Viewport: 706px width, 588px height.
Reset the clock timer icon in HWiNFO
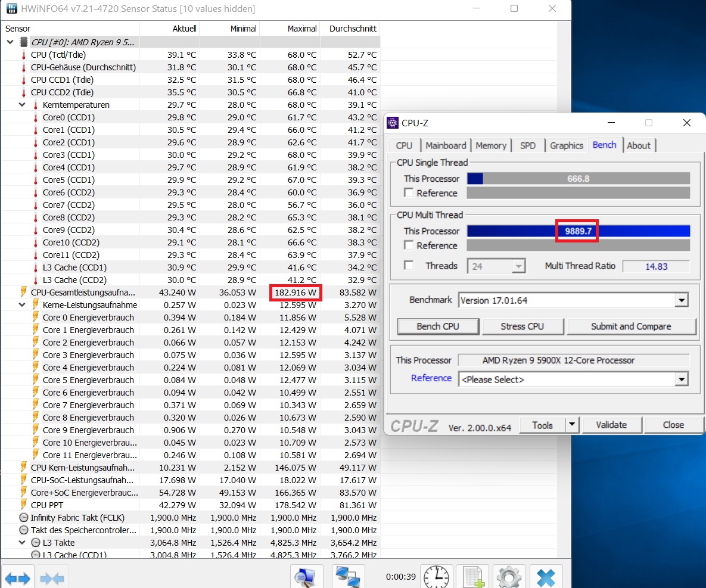[436, 577]
